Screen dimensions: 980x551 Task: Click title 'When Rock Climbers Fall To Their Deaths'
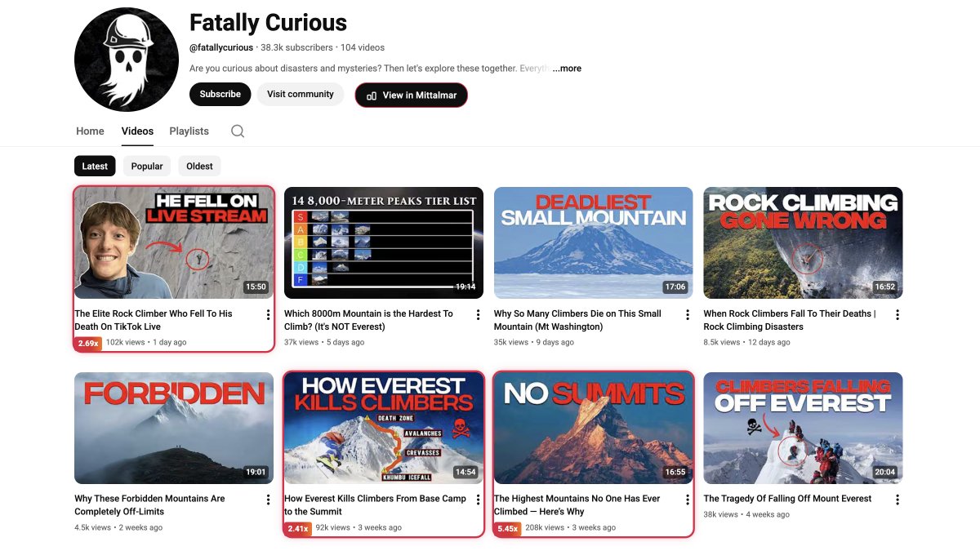click(x=790, y=320)
